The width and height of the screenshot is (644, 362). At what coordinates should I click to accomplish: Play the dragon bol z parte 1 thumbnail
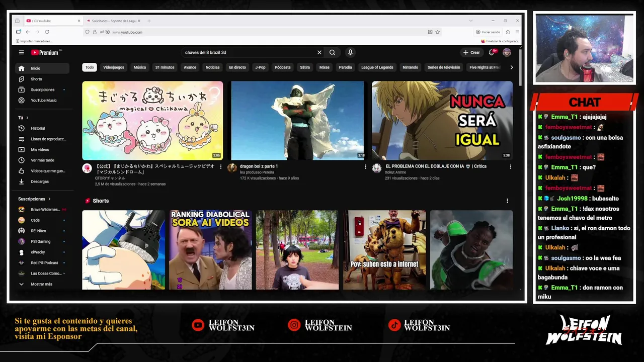tap(297, 121)
